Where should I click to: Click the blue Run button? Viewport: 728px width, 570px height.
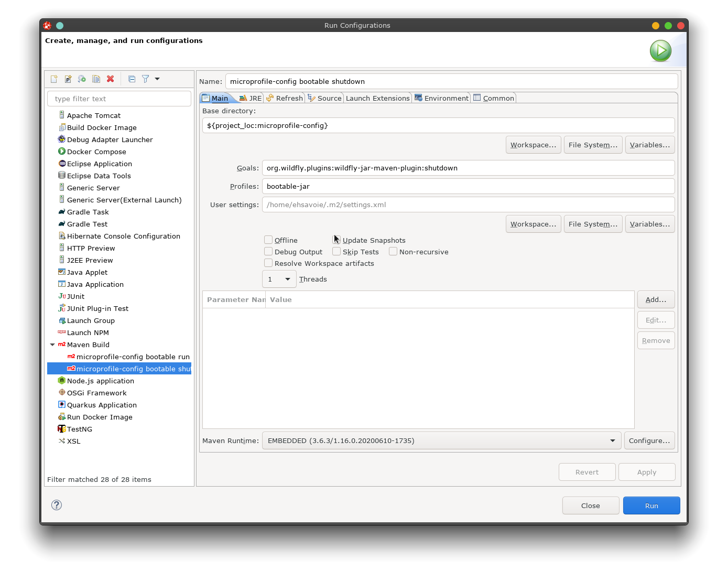coord(651,506)
